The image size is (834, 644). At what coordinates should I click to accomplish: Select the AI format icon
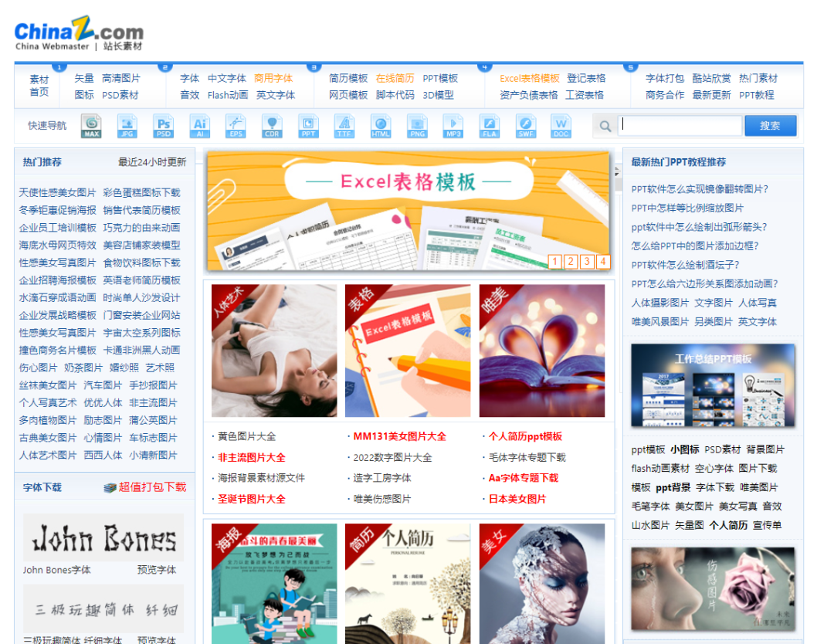pos(200,126)
